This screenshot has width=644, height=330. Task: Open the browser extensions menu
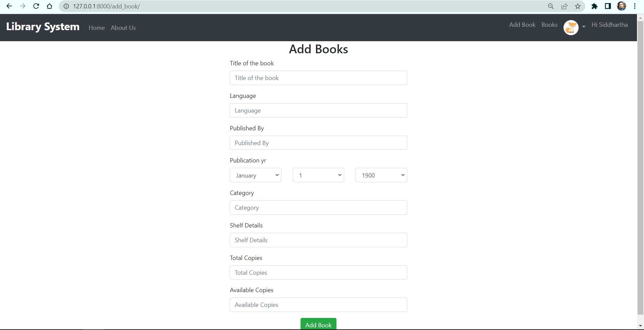coord(595,6)
